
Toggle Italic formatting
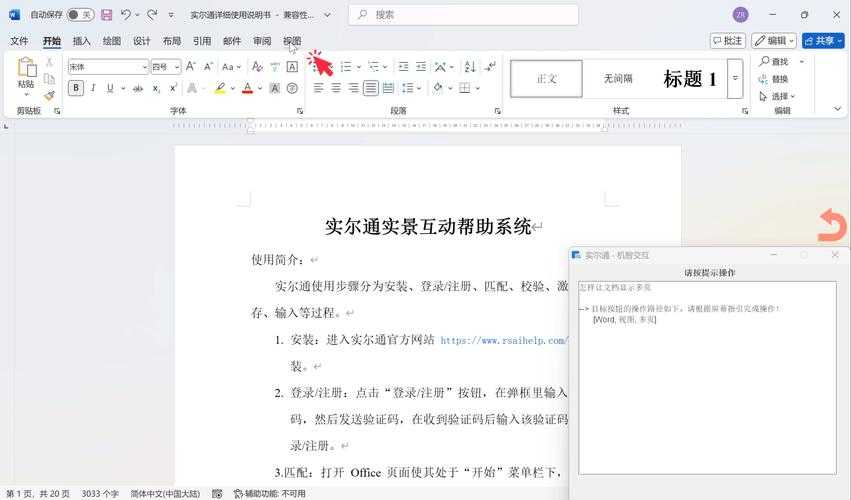coord(93,88)
